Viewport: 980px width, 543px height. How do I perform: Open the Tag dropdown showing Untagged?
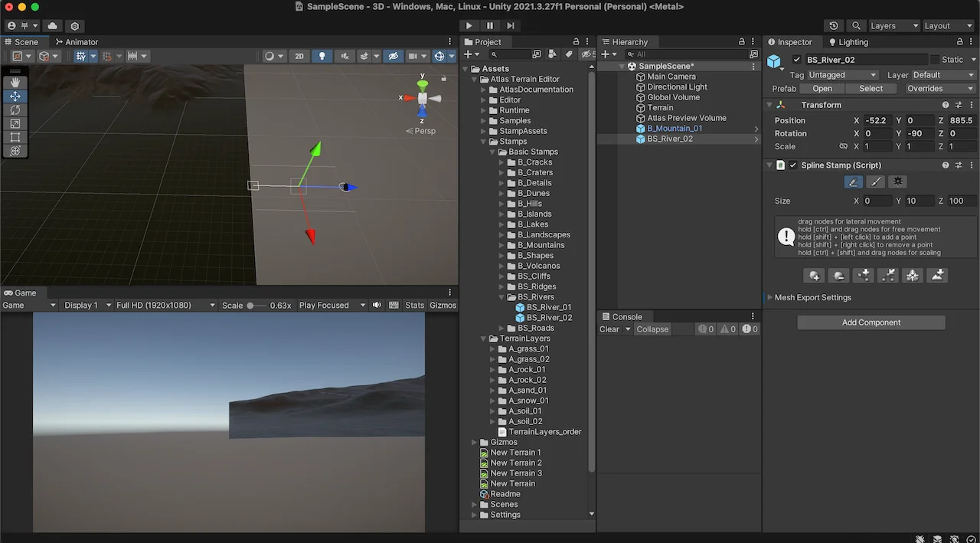tap(843, 75)
